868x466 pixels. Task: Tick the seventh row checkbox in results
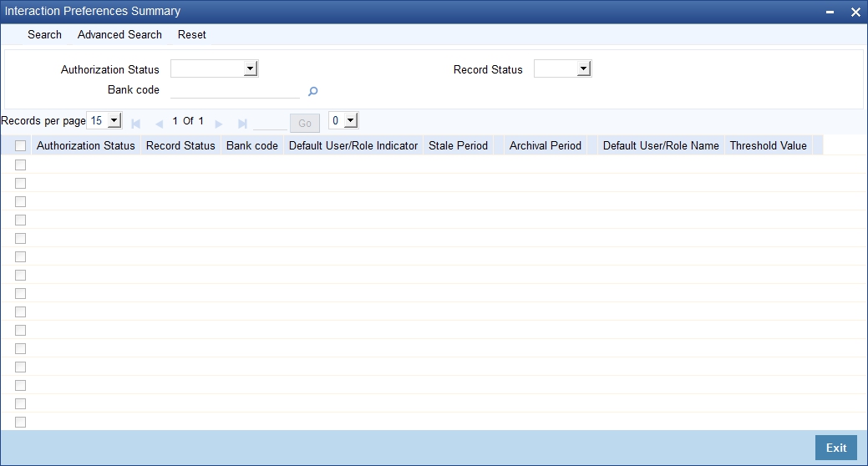pos(21,275)
